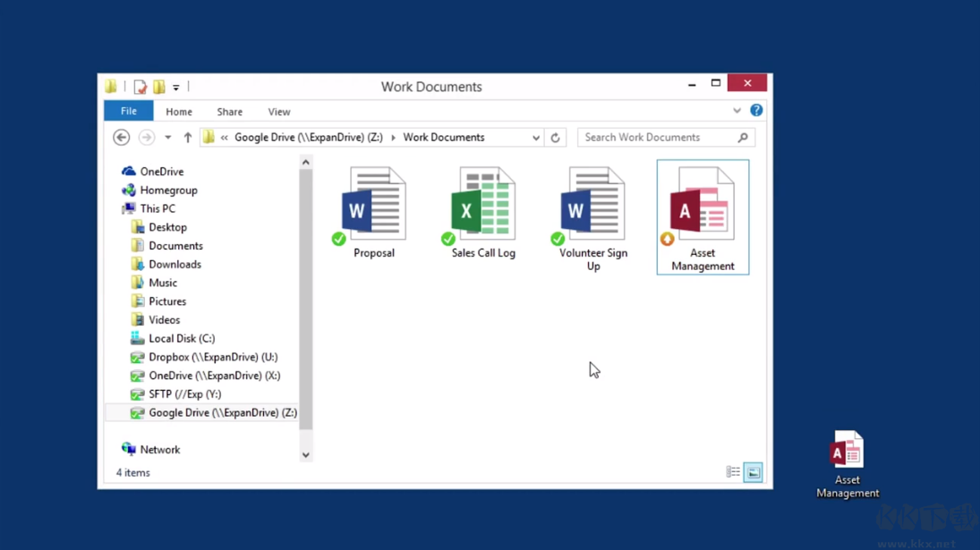Image resolution: width=980 pixels, height=550 pixels.
Task: Open address bar history dropdown
Action: [x=535, y=138]
